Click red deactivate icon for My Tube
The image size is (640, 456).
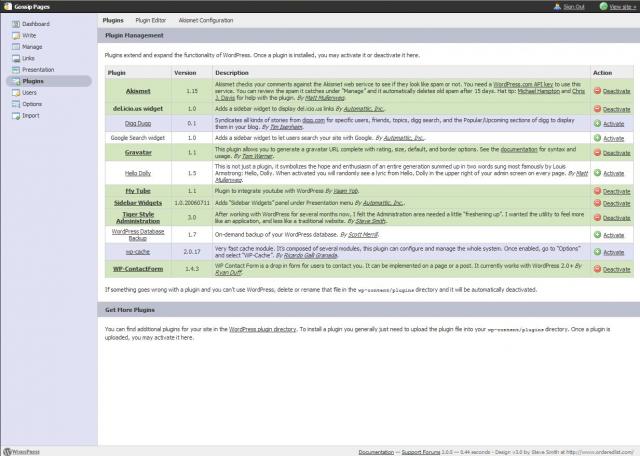[x=597, y=191]
